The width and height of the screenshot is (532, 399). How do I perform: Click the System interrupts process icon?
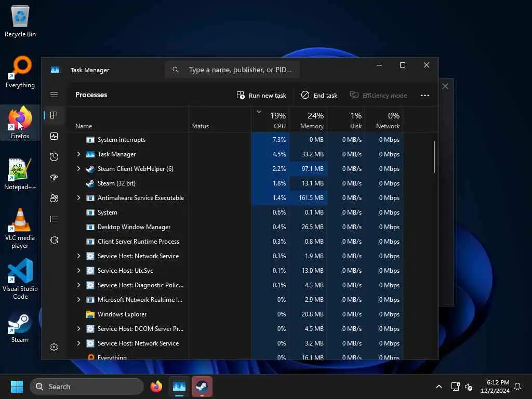[x=90, y=140]
